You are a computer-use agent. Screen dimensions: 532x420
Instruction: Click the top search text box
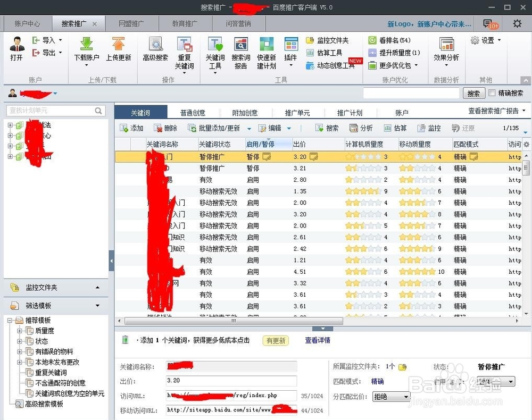[x=411, y=93]
